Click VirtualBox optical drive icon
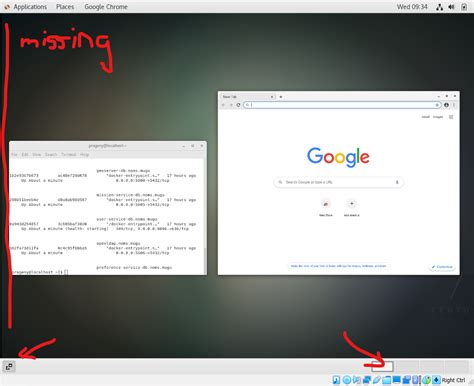 point(347,380)
